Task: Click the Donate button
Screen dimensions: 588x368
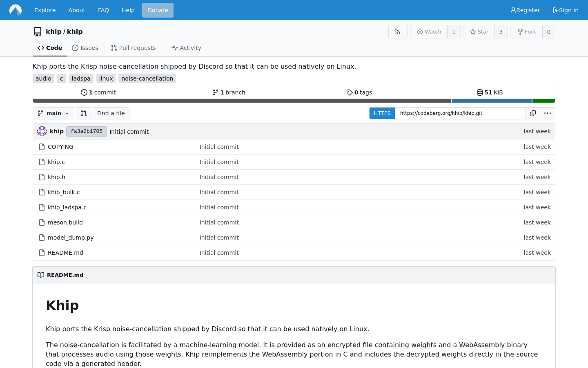Action: pyautogui.click(x=158, y=10)
